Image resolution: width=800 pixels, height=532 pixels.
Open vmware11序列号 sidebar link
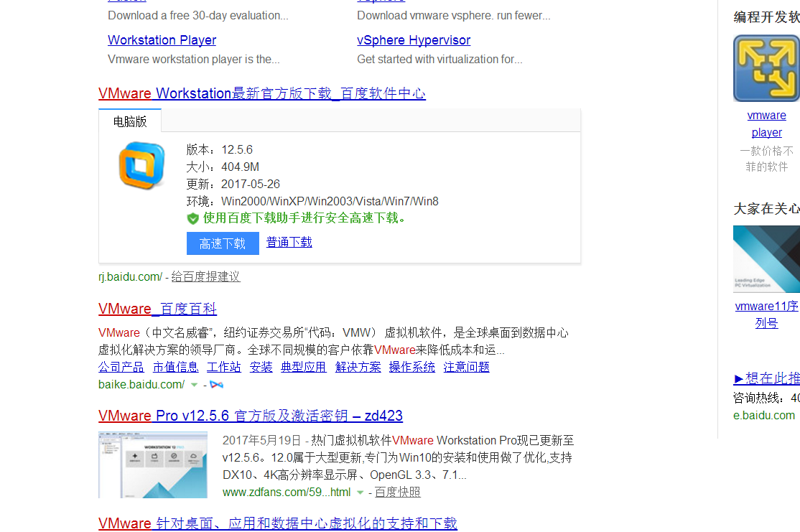(x=766, y=314)
